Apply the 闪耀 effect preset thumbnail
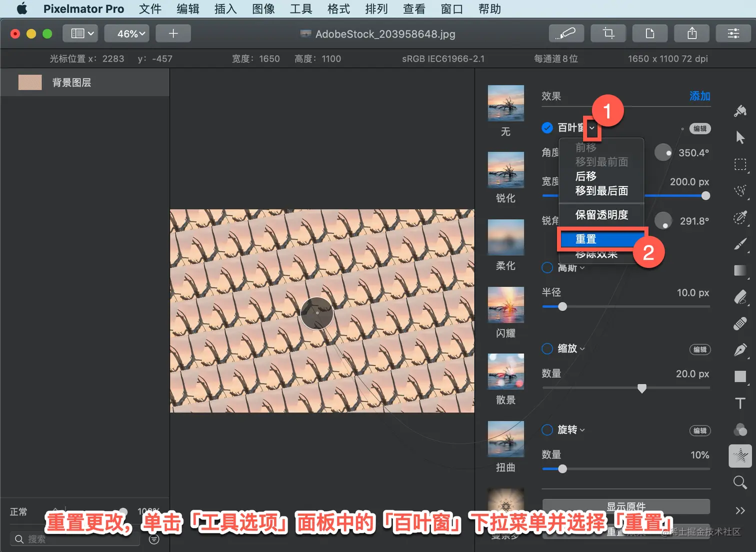 505,305
